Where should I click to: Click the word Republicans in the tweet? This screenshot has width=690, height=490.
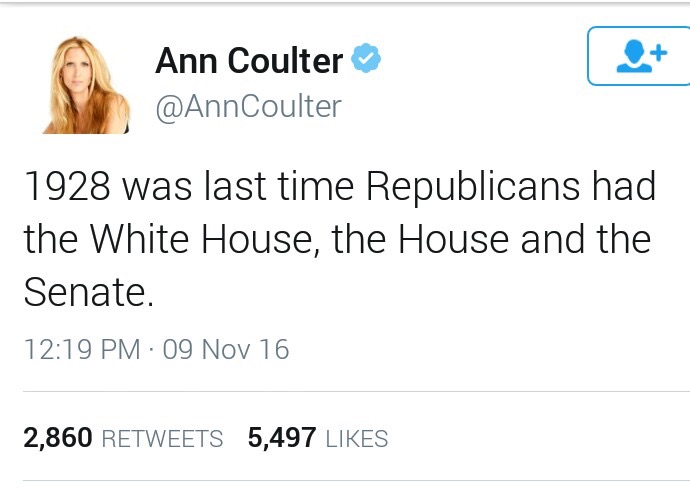tap(473, 188)
